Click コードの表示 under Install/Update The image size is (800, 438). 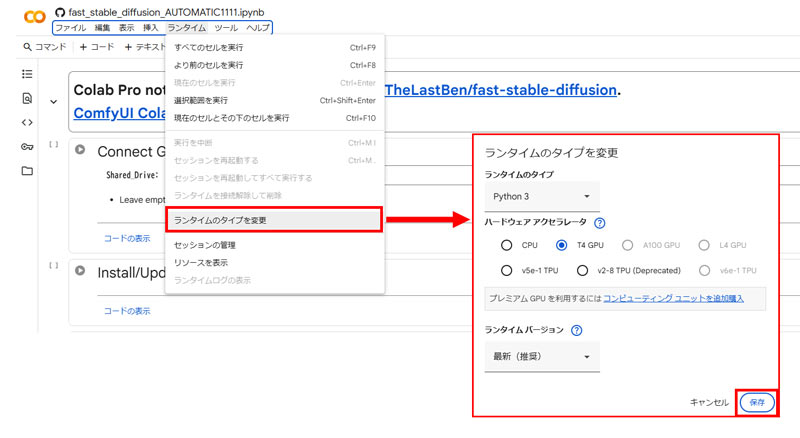pyautogui.click(x=127, y=311)
